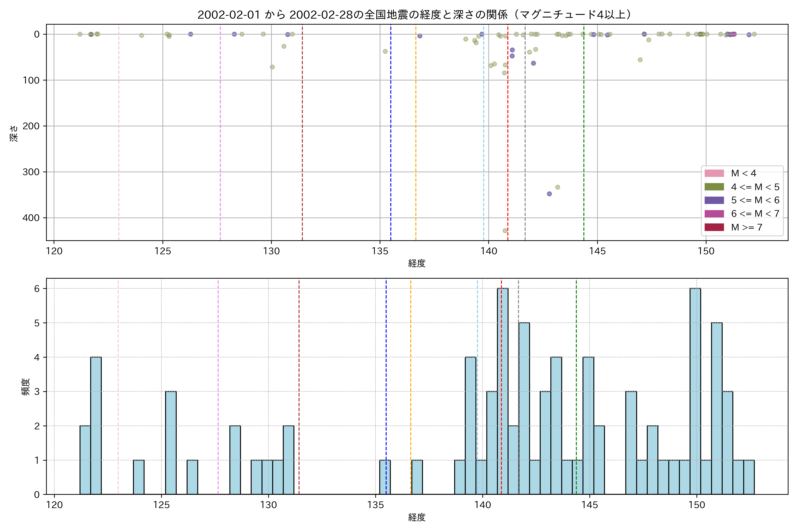Click the magenta 6 <= M < 7 legend swatch
The height and width of the screenshot is (532, 798).
point(714,214)
